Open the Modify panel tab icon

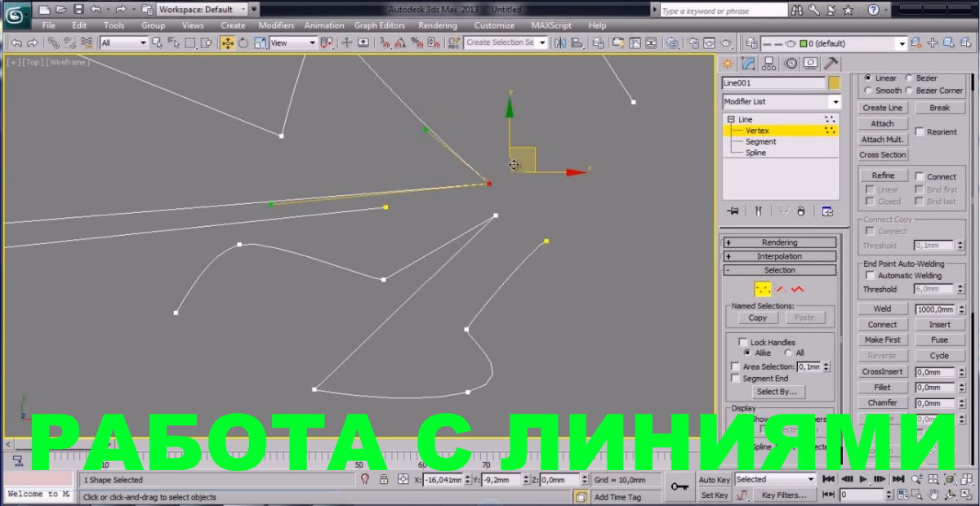tap(747, 64)
